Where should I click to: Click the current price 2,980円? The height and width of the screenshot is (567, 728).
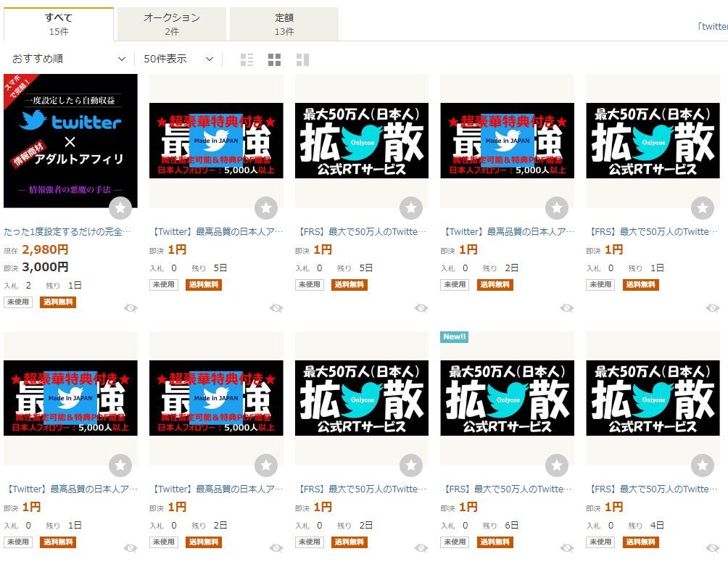[x=45, y=249]
